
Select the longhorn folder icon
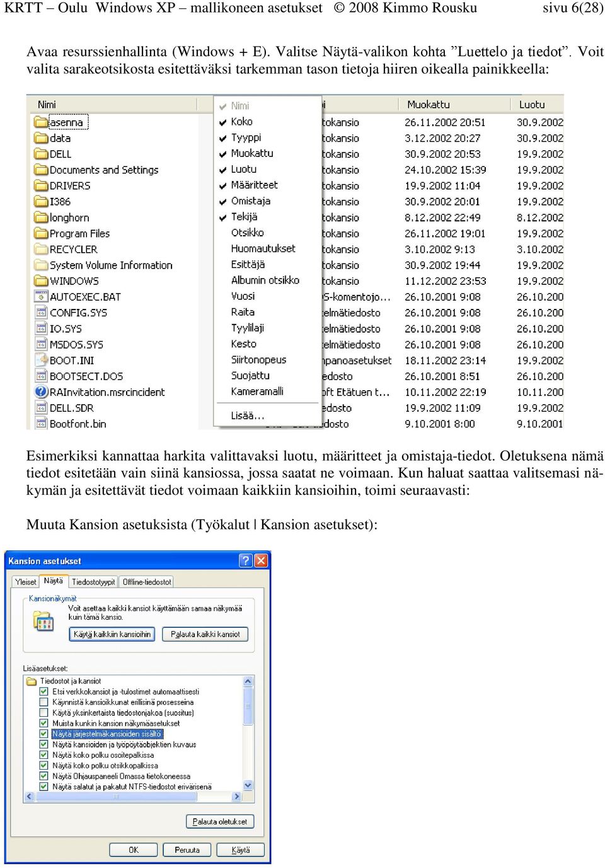(41, 217)
